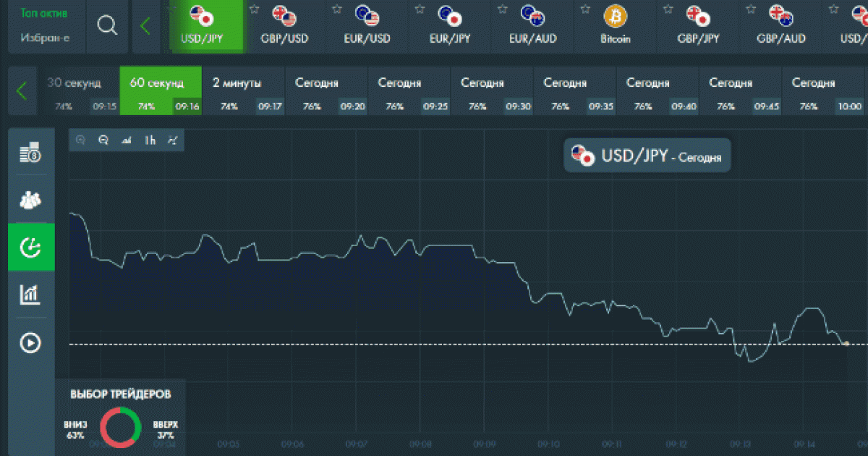
Task: Switch to area chart type
Action: tap(127, 140)
